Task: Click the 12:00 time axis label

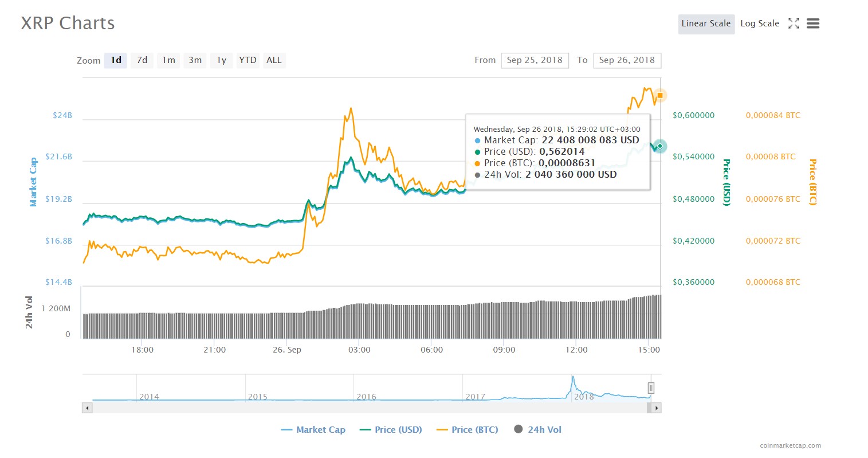Action: click(x=576, y=350)
